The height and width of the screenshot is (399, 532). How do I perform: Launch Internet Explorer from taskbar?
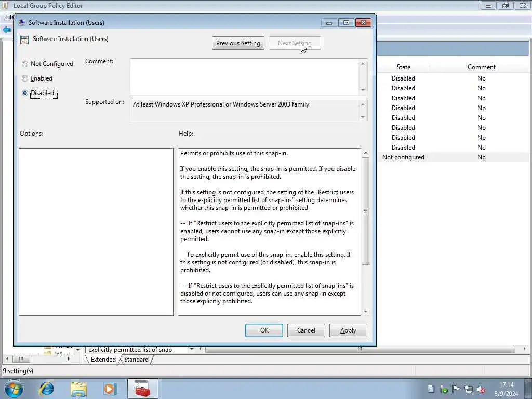[47, 389]
